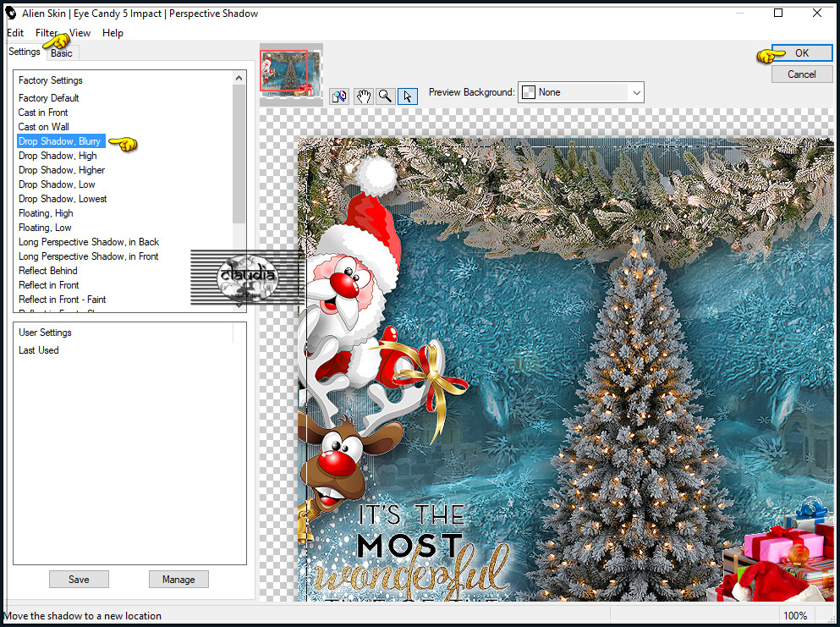This screenshot has height=627, width=840.
Task: Select the Floating, High preset
Action: [46, 213]
